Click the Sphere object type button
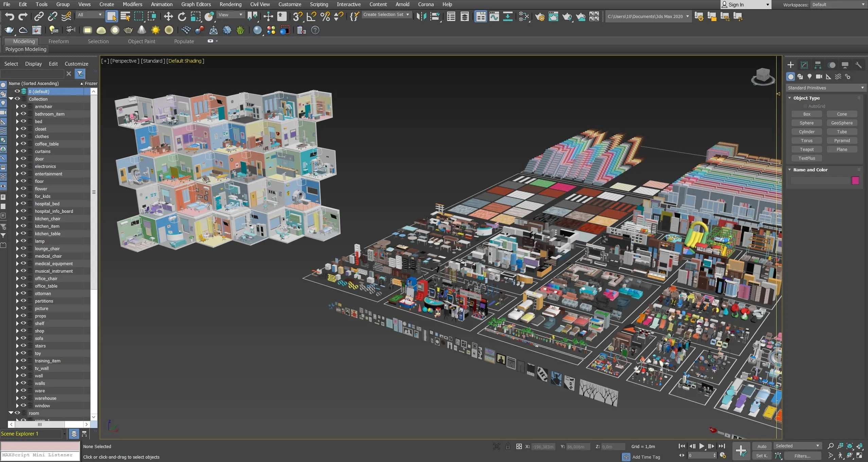Screen dimensions: 868x462 (807, 123)
